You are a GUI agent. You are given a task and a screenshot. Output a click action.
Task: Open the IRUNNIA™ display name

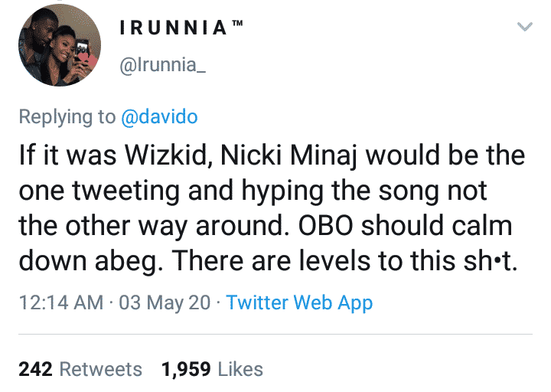(x=173, y=29)
